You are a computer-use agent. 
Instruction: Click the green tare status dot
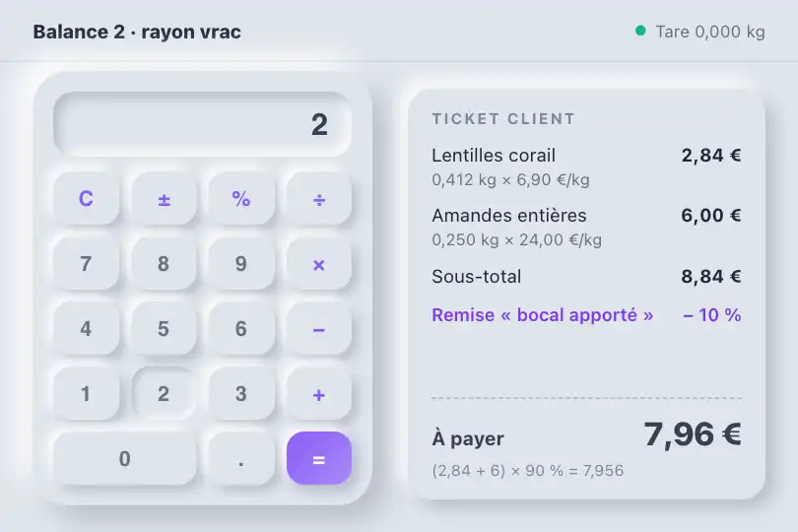pos(640,32)
